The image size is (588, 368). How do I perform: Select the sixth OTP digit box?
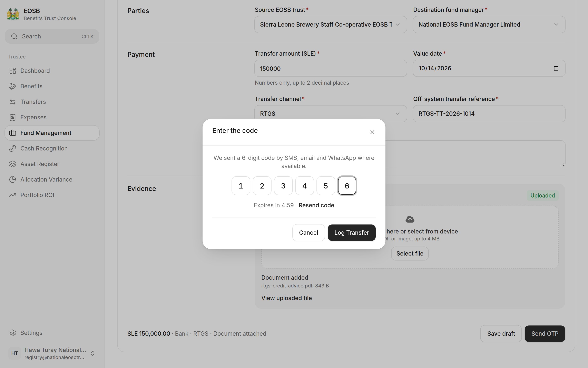(x=347, y=186)
